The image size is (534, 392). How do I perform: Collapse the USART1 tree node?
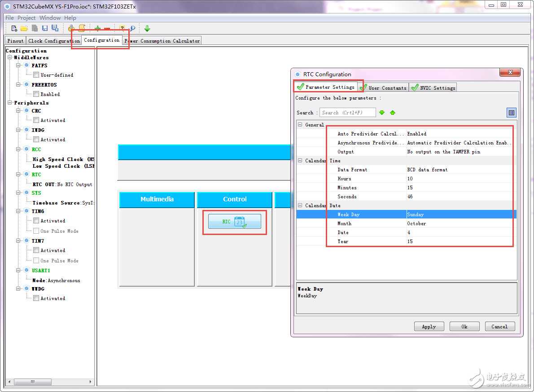(x=18, y=270)
